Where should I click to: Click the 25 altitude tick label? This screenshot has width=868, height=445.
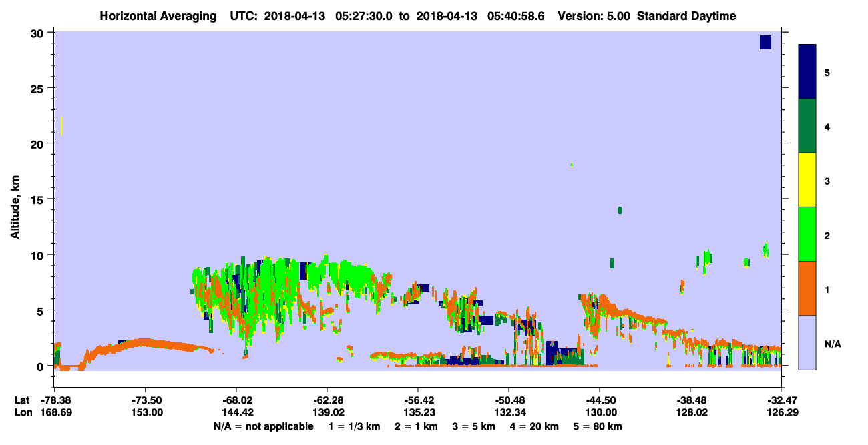(39, 89)
